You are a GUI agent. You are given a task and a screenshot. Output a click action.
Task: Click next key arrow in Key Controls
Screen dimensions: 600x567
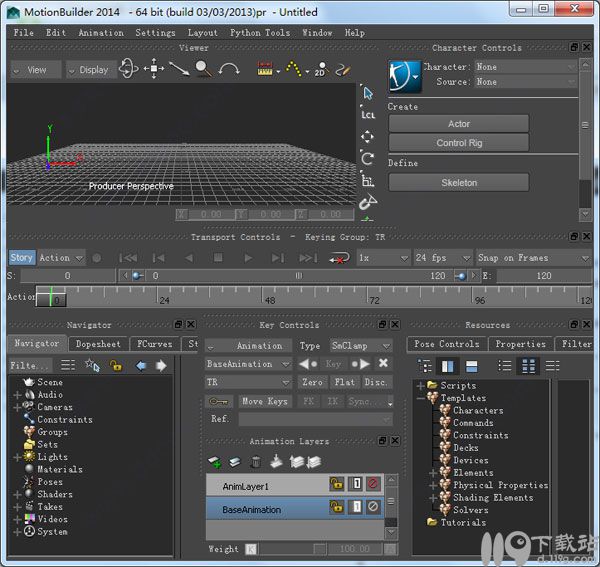click(x=360, y=364)
